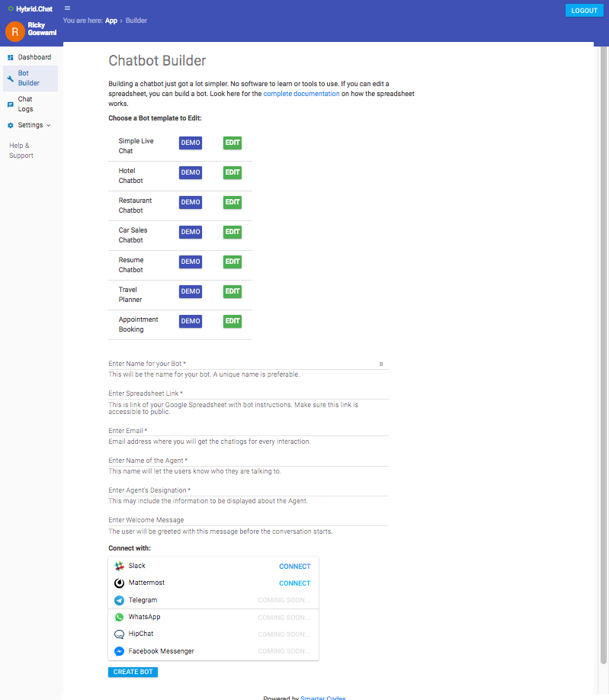Click the Dashboard grid icon in sidebar

pyautogui.click(x=10, y=58)
